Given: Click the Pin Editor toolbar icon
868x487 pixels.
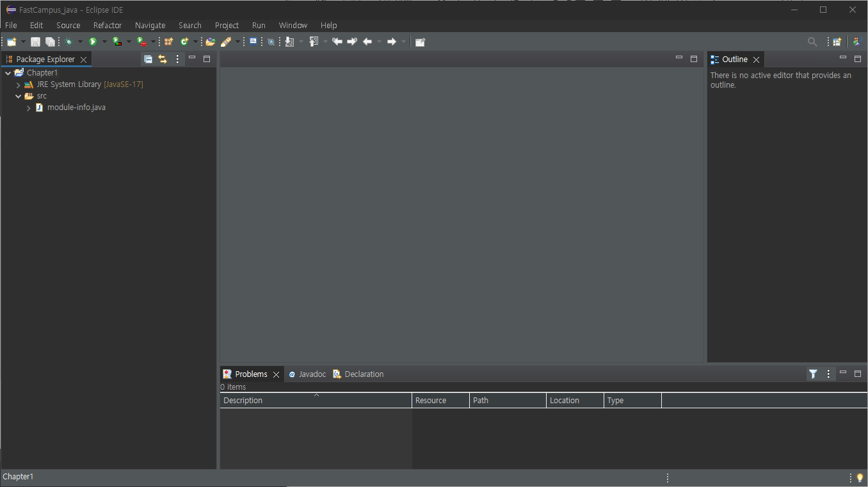Looking at the screenshot, I should (x=420, y=42).
